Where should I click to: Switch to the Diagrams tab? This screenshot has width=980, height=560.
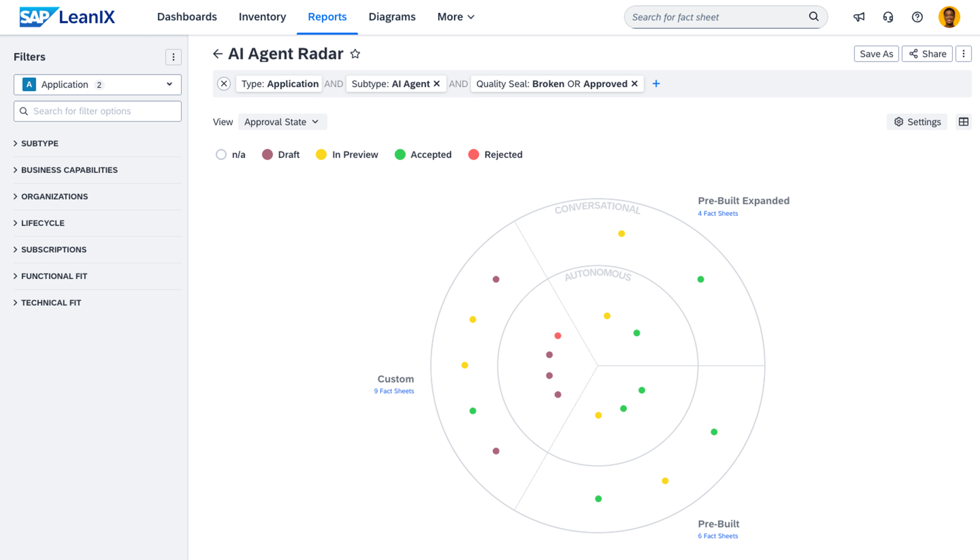(392, 17)
